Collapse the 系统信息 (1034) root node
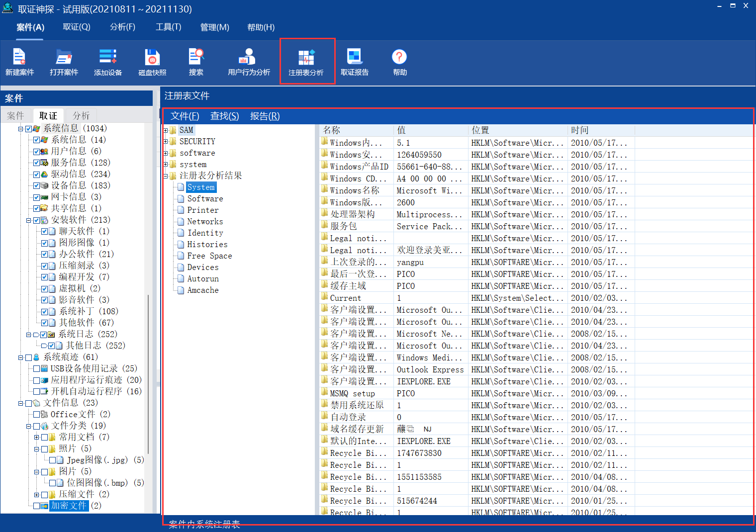Image resolution: width=756 pixels, height=532 pixels. [x=21, y=129]
